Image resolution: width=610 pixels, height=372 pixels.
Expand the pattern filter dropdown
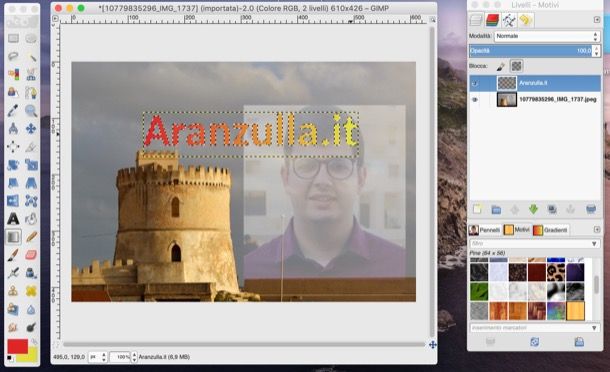[x=535, y=244]
